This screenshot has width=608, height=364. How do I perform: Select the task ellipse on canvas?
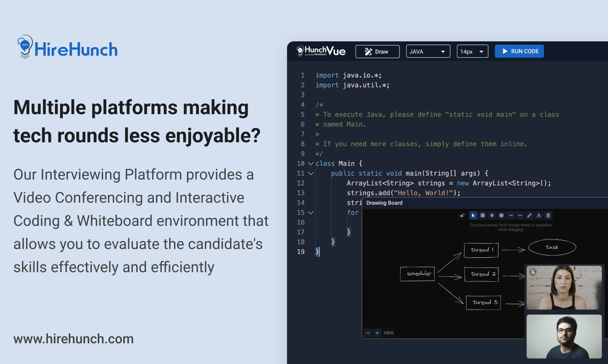click(x=552, y=247)
